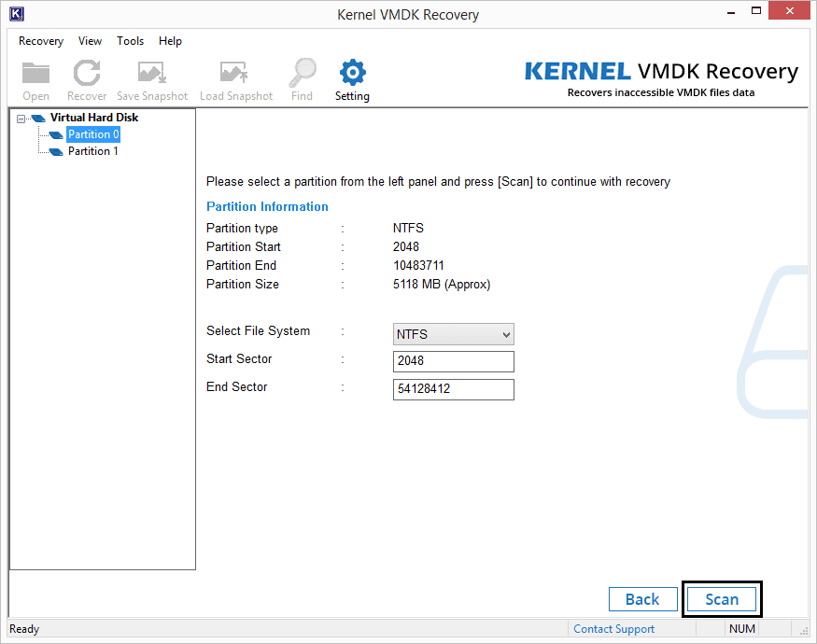Screen dimensions: 817x644
Task: Click the Ready status bar text
Action: (x=24, y=629)
